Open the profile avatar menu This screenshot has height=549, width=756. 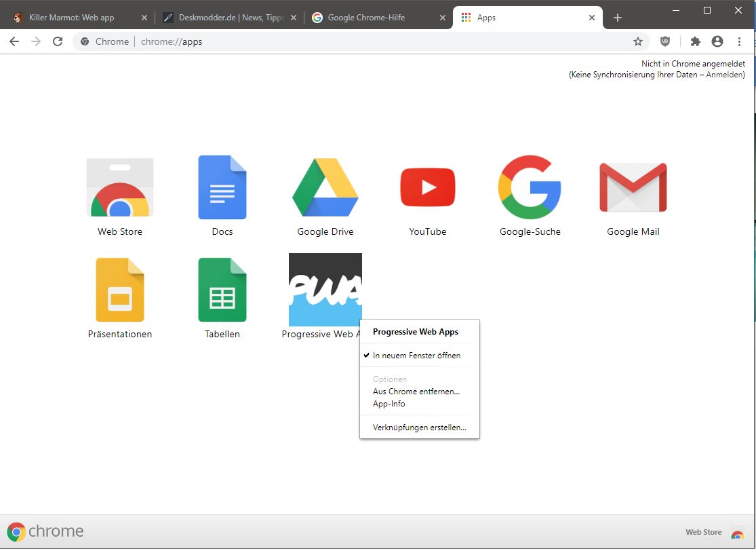(x=717, y=41)
